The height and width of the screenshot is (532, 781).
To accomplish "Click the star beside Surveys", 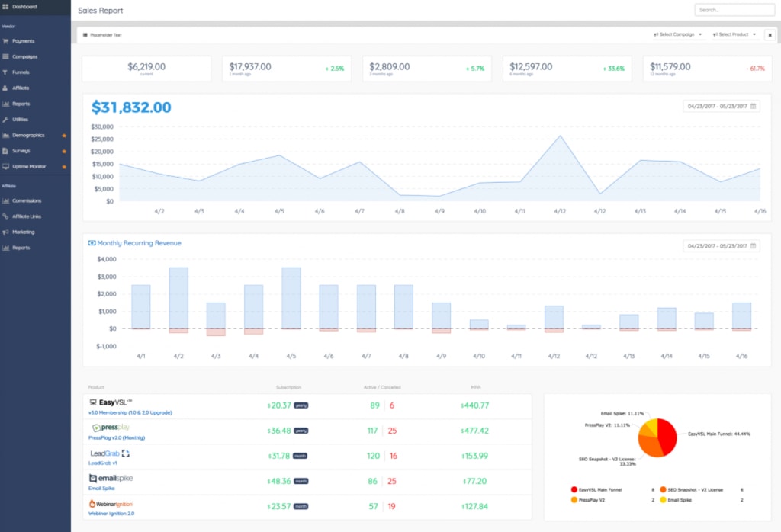I will [x=64, y=151].
